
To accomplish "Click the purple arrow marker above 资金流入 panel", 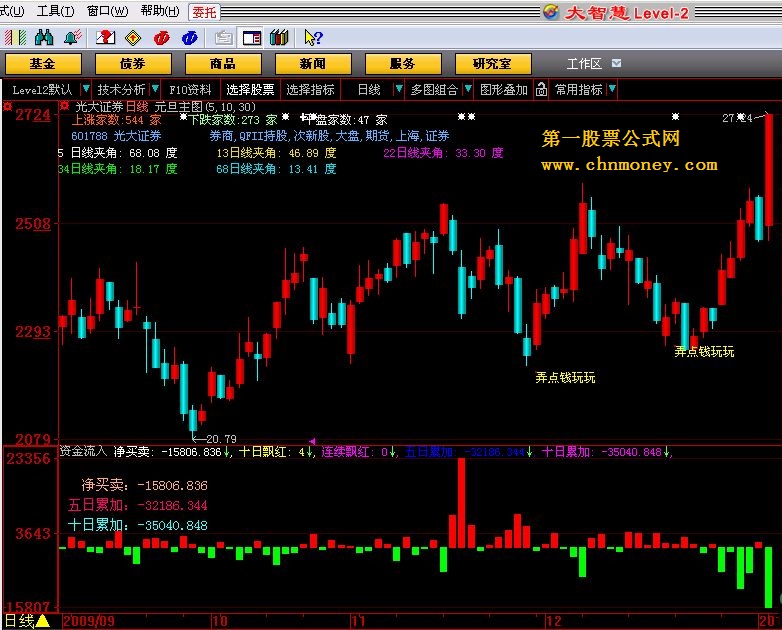I will click(x=312, y=441).
